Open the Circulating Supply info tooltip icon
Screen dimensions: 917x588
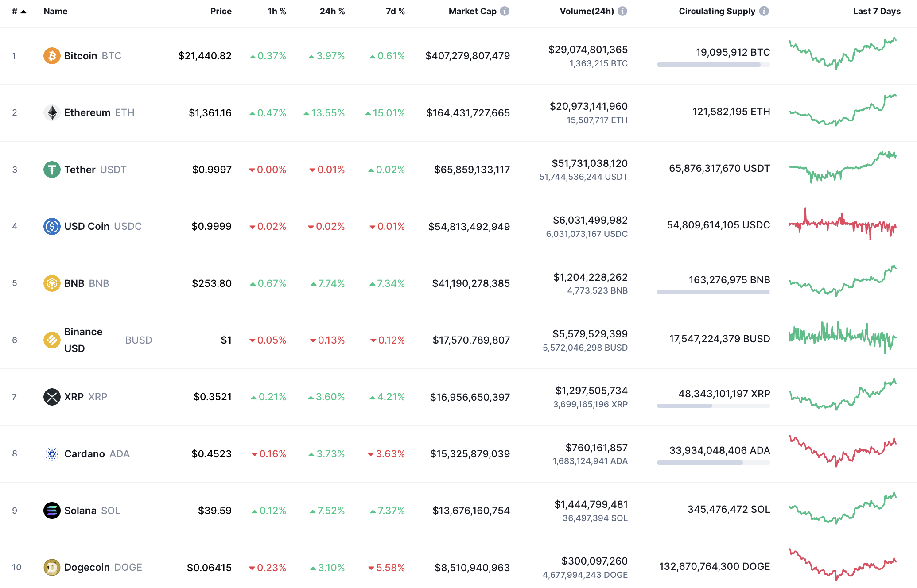[x=763, y=12]
